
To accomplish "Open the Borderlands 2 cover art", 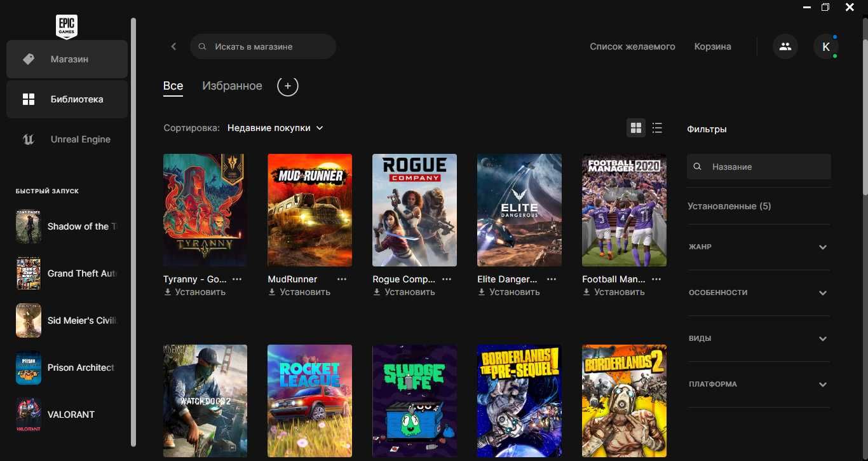I will pyautogui.click(x=624, y=401).
